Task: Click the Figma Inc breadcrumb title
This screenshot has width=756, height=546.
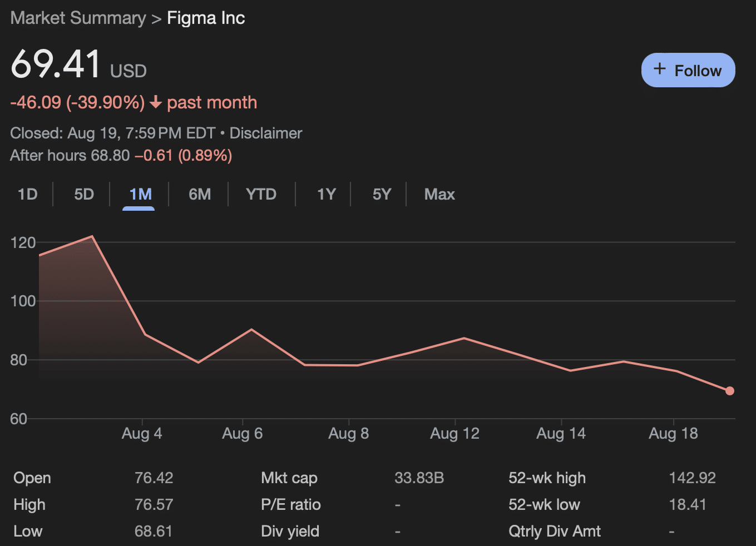Action: (205, 17)
